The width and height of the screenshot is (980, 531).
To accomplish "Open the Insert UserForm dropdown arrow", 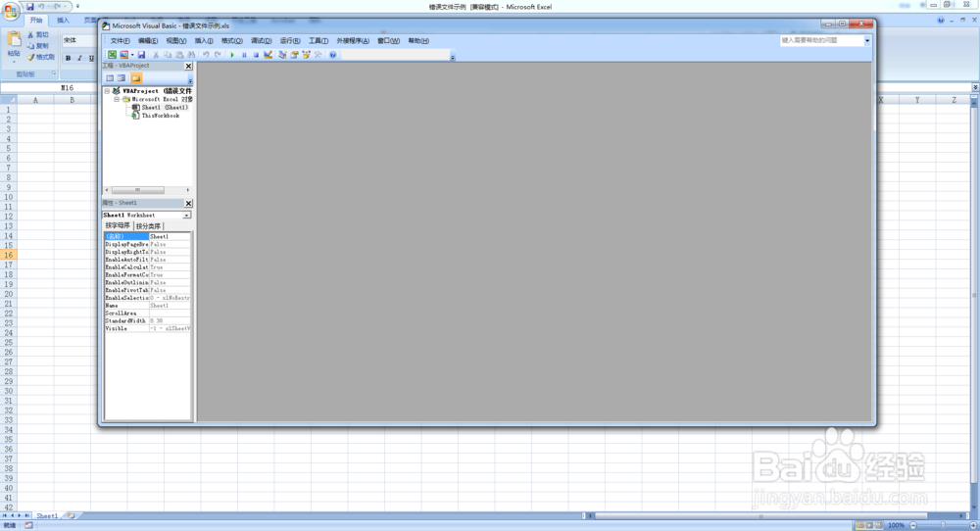I will tap(132, 55).
